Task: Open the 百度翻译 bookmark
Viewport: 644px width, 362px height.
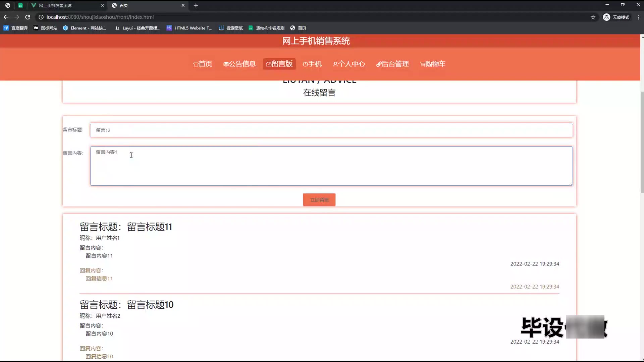Action: pyautogui.click(x=16, y=28)
